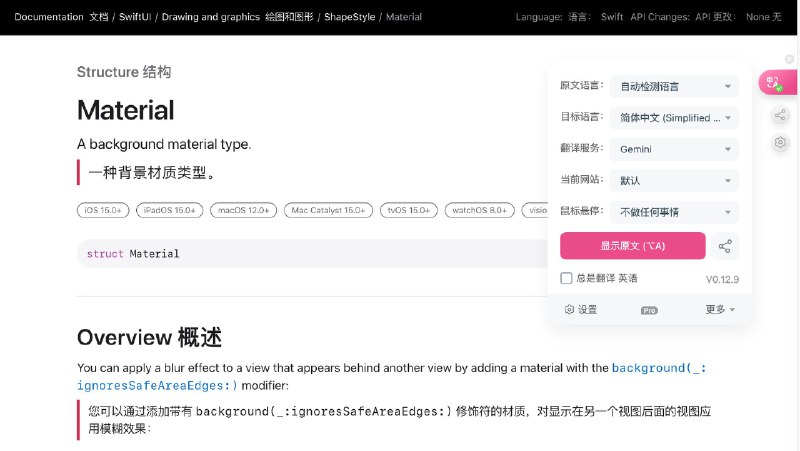This screenshot has height=451, width=800.
Task: Click the Pro badge in translation panel
Action: pos(649,311)
